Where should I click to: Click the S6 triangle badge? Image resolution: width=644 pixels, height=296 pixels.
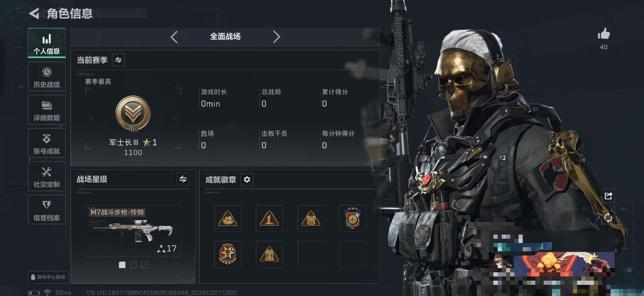(311, 218)
